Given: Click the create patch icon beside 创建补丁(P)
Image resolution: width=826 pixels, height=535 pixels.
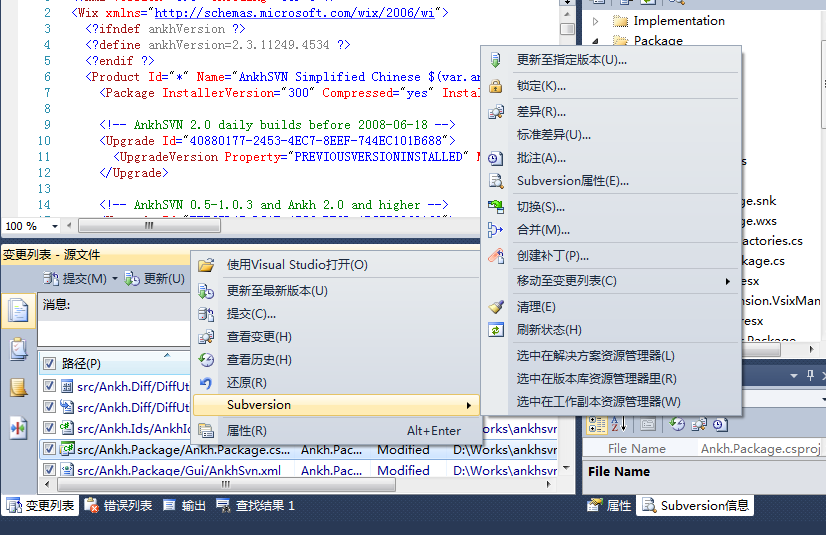Looking at the screenshot, I should 495,256.
